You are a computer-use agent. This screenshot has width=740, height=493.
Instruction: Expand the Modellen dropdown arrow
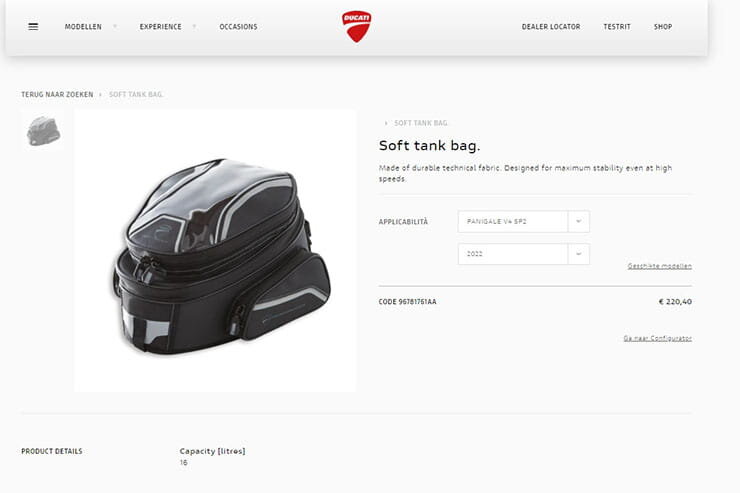(115, 27)
